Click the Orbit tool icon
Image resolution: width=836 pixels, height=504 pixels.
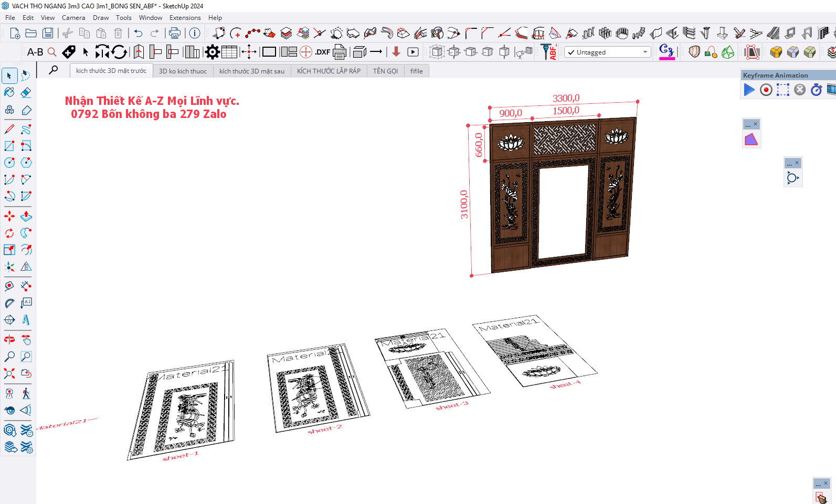[9, 340]
